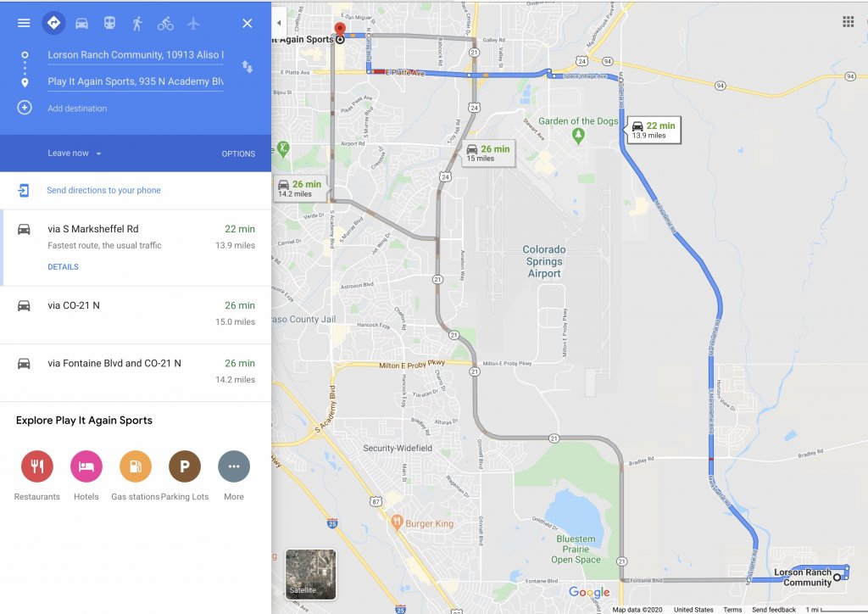Select walking travel mode icon
Image resolution: width=868 pixels, height=614 pixels.
click(x=137, y=23)
